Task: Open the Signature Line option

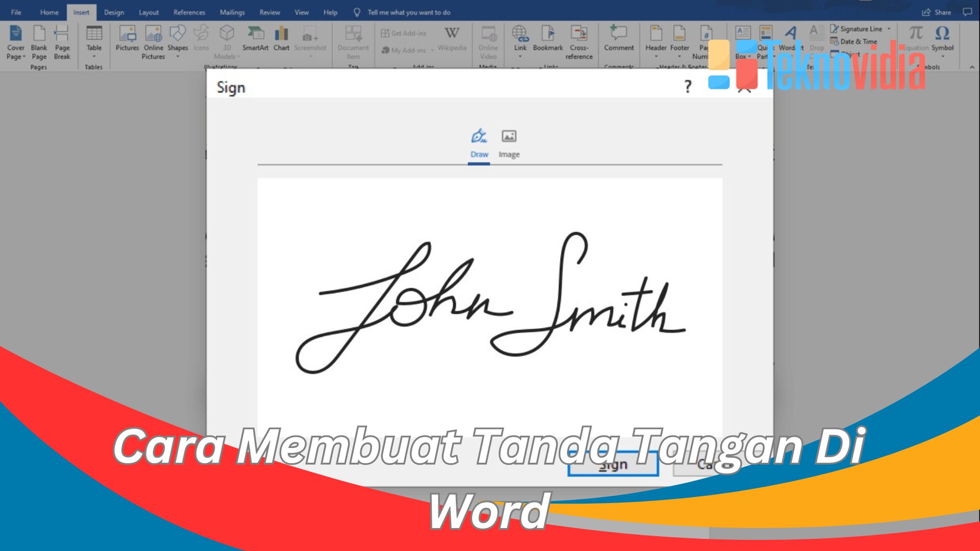Action: click(x=861, y=29)
